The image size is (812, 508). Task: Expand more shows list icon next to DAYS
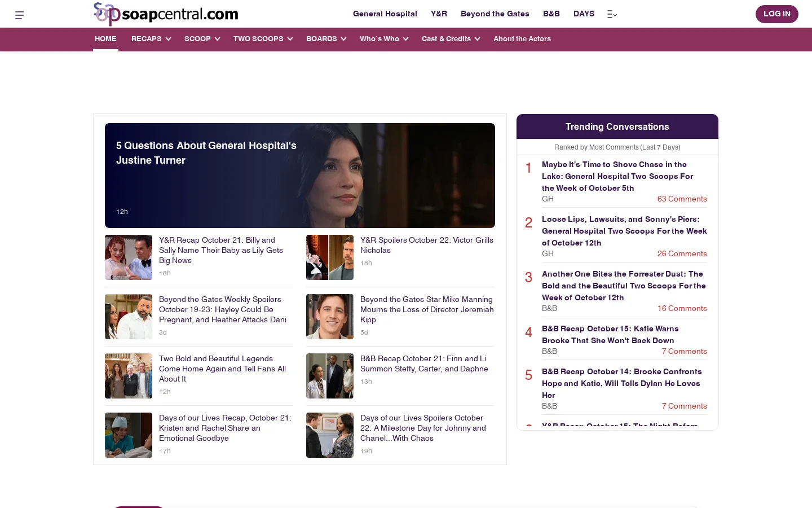click(612, 14)
